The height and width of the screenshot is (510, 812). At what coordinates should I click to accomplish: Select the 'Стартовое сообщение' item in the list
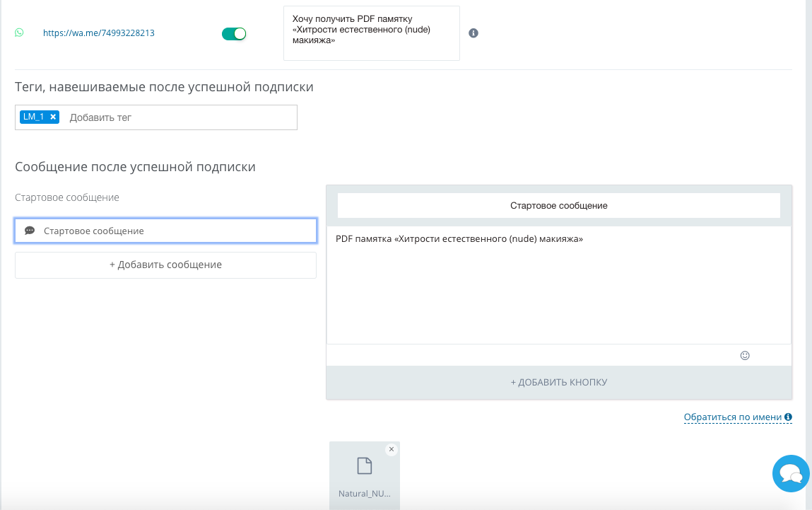pyautogui.click(x=165, y=231)
